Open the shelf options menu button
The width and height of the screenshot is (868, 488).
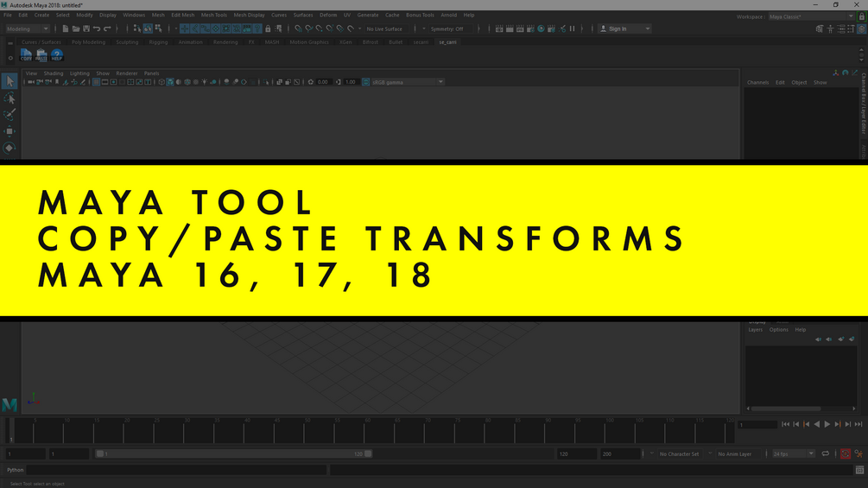click(10, 42)
